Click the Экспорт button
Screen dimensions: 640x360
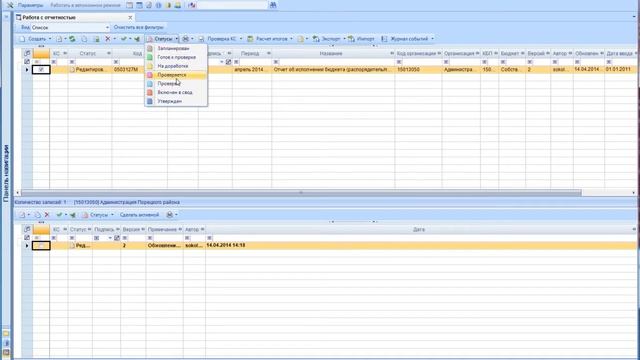tap(327, 39)
